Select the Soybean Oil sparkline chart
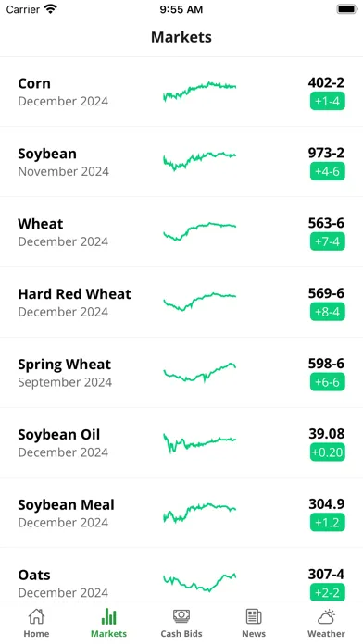The height and width of the screenshot is (644, 363). click(x=200, y=442)
